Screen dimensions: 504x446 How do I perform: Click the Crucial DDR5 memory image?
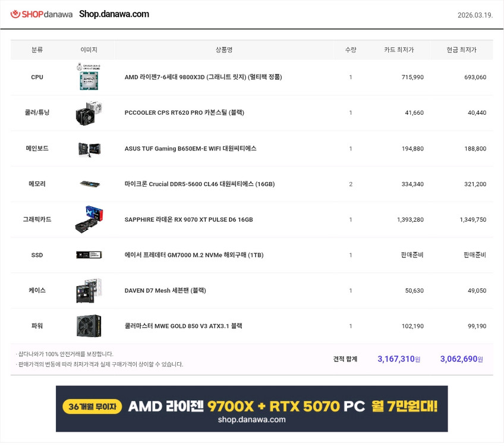(x=89, y=184)
